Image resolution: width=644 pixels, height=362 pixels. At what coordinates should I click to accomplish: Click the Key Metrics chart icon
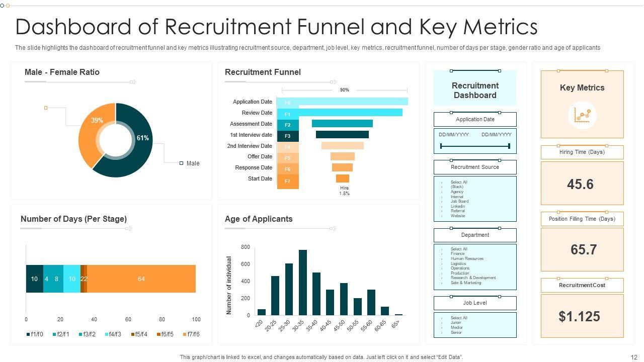pyautogui.click(x=582, y=115)
